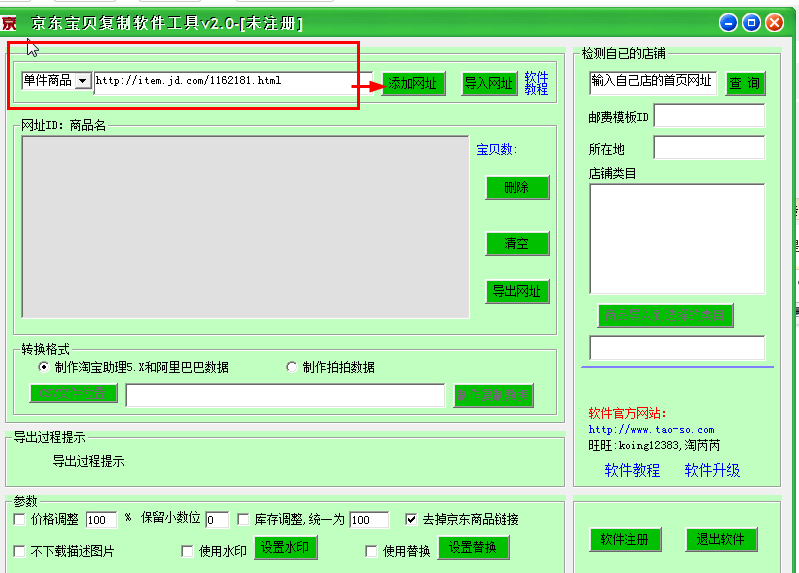
Task: Open the 单件商品 dropdown
Action: click(83, 81)
